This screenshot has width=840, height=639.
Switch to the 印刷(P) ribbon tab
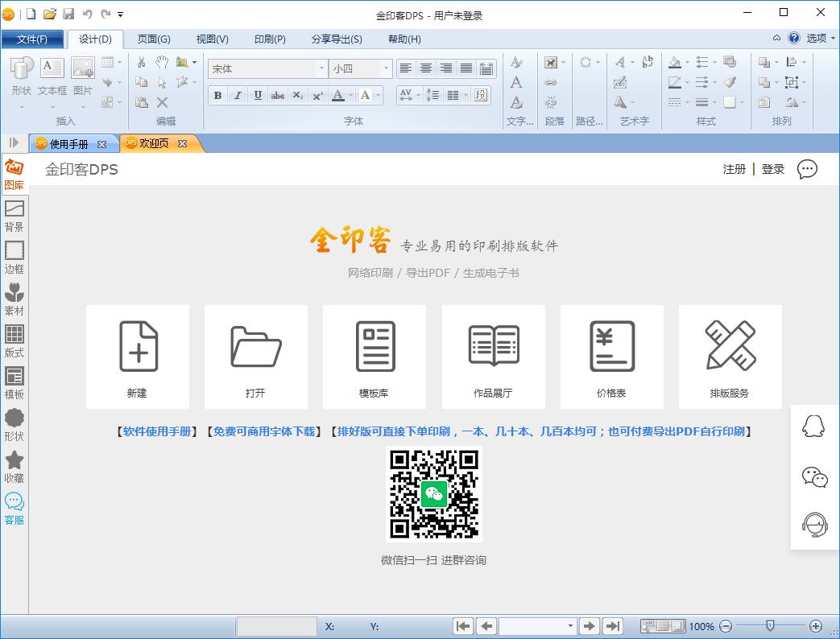(270, 39)
